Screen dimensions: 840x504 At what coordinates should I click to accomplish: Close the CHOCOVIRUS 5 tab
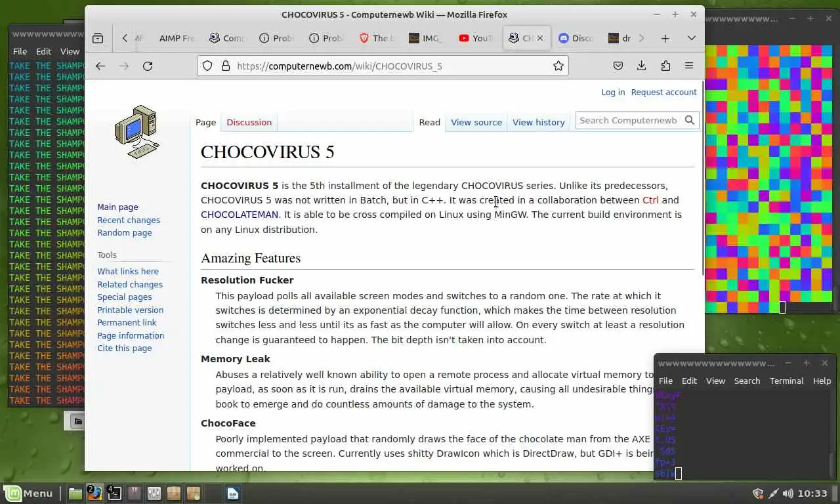(540, 38)
